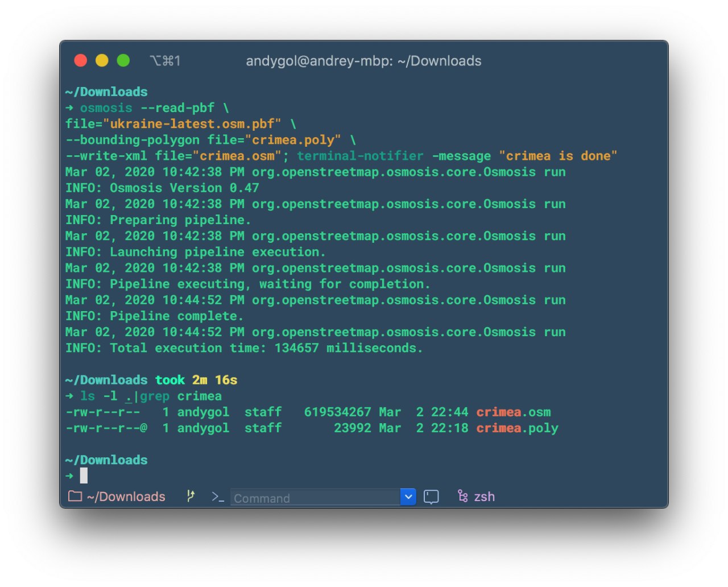Click the ⌥⌘1 window shortcut indicator
Viewport: 728px width, 587px height.
point(166,61)
